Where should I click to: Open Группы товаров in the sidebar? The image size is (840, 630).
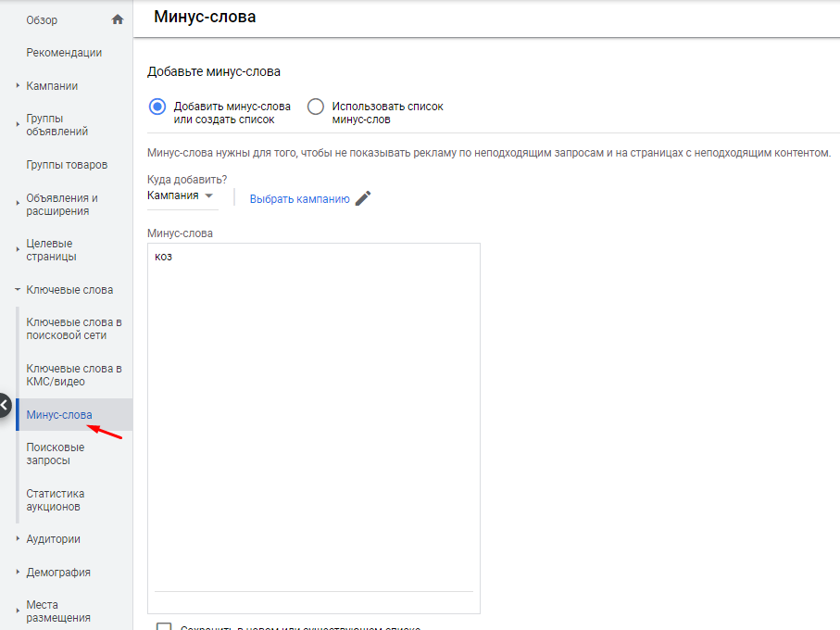tap(67, 165)
